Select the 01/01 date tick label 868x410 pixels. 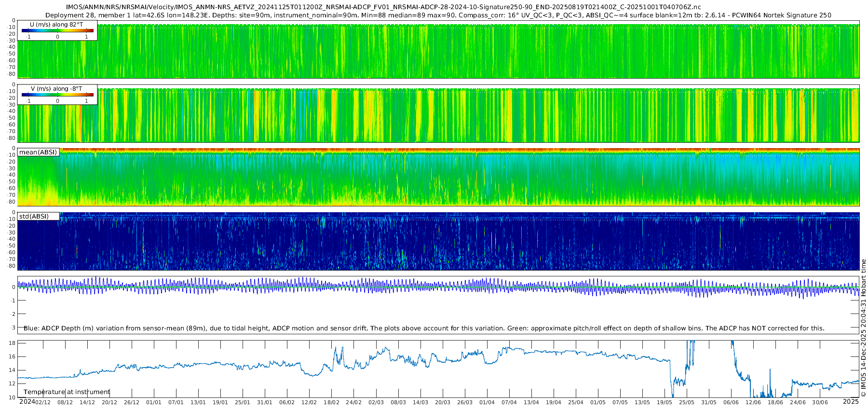(154, 402)
